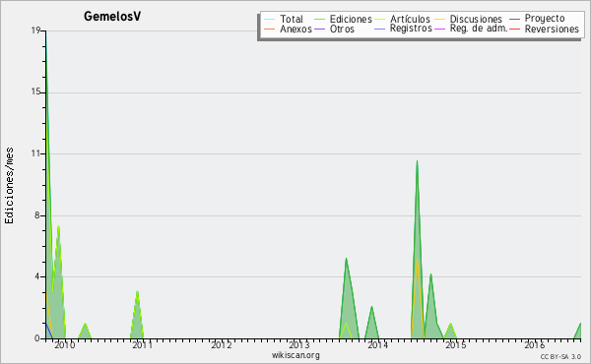Click the 2014 x-axis label

[377, 344]
